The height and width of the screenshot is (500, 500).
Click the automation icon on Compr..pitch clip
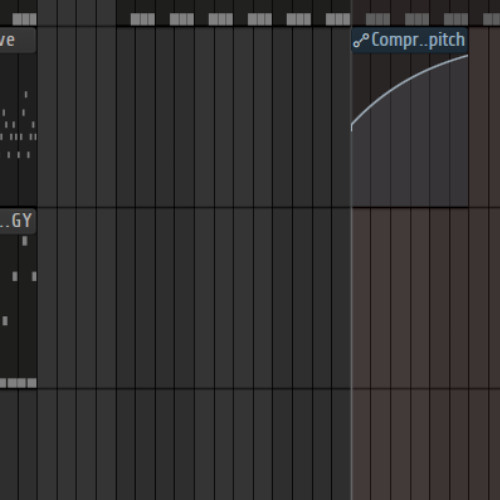[361, 40]
